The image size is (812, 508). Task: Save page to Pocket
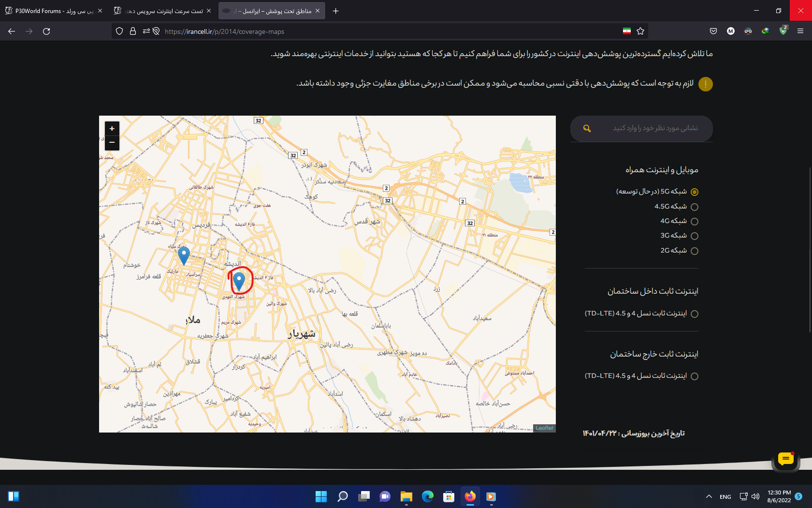[713, 31]
